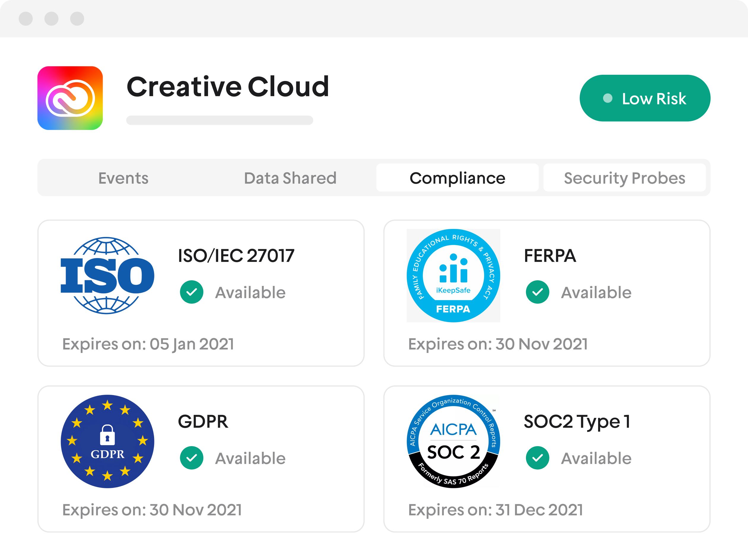
Task: Click the green checkmark under GDPR
Action: click(191, 458)
